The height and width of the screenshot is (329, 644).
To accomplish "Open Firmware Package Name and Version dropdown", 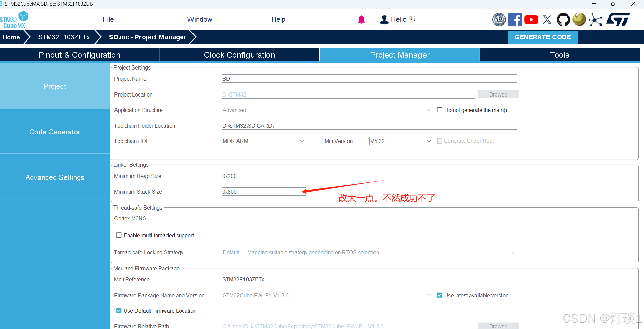I will coord(327,295).
